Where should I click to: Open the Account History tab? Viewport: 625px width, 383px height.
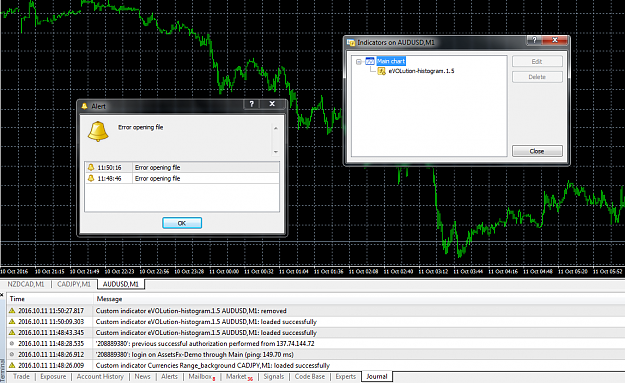(x=100, y=377)
